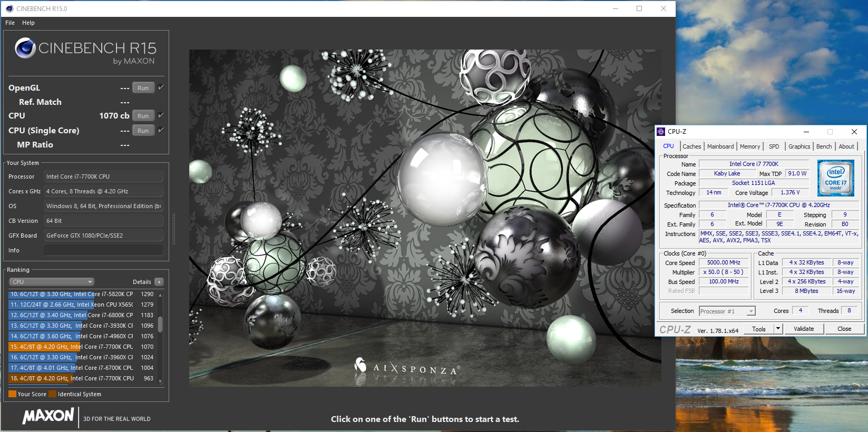The width and height of the screenshot is (868, 432).
Task: Click the 1070 cb CPU score
Action: coord(114,115)
